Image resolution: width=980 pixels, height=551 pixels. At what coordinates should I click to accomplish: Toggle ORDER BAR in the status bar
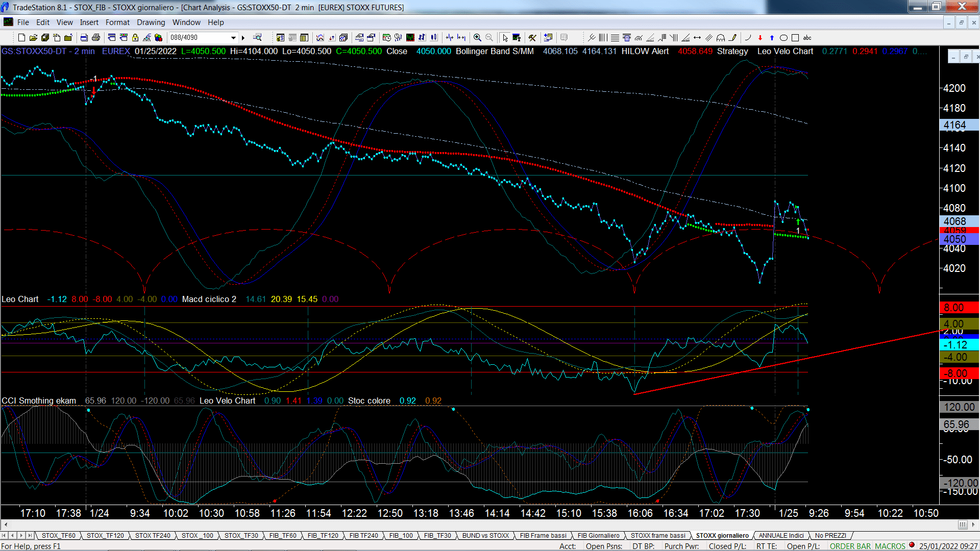click(850, 546)
